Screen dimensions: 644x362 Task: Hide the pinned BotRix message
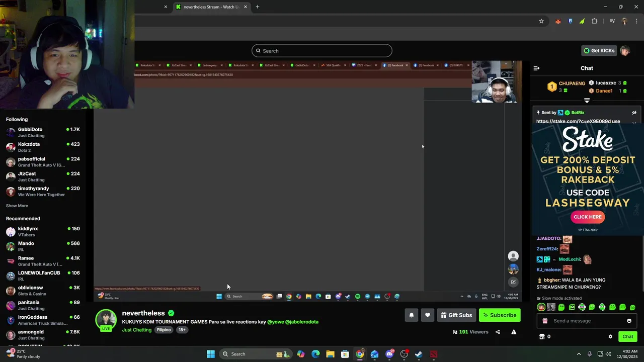634,113
